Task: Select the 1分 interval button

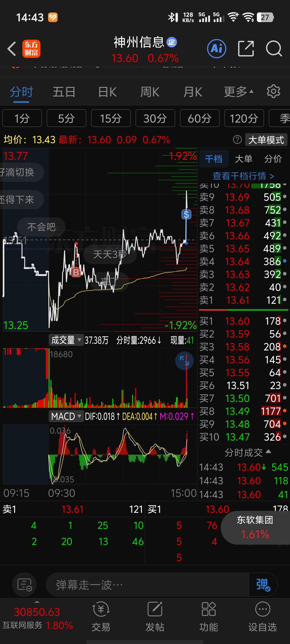Action: (x=22, y=118)
